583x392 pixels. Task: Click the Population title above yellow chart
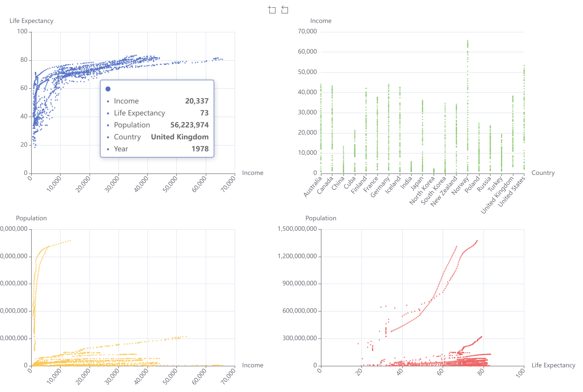[x=31, y=218]
